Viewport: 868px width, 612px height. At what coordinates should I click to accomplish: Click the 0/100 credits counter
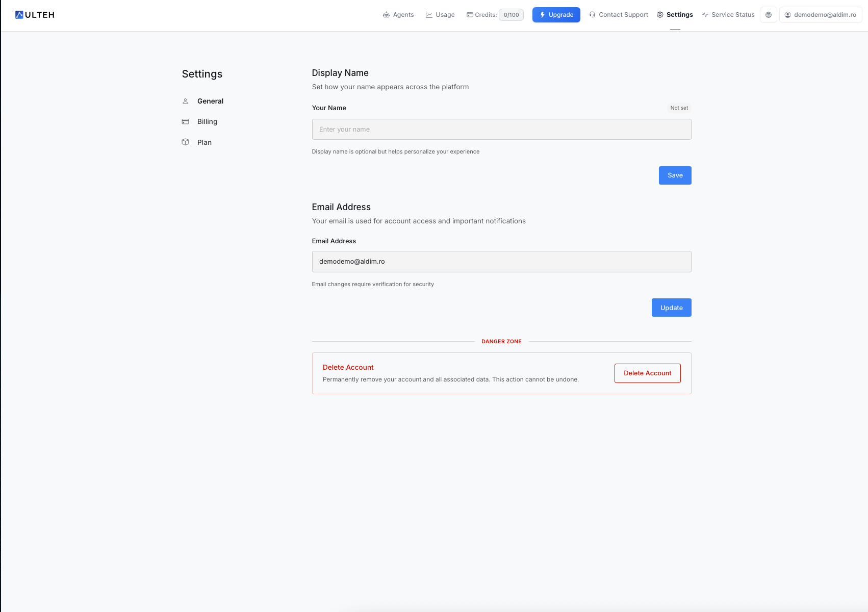tap(511, 15)
